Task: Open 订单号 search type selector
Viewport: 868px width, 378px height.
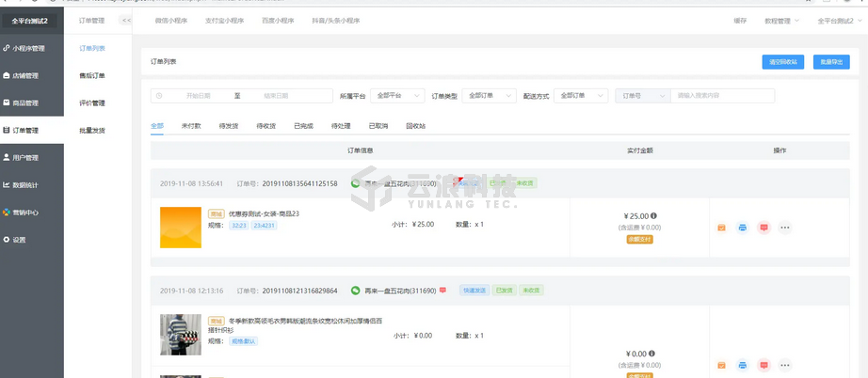Action: point(642,95)
